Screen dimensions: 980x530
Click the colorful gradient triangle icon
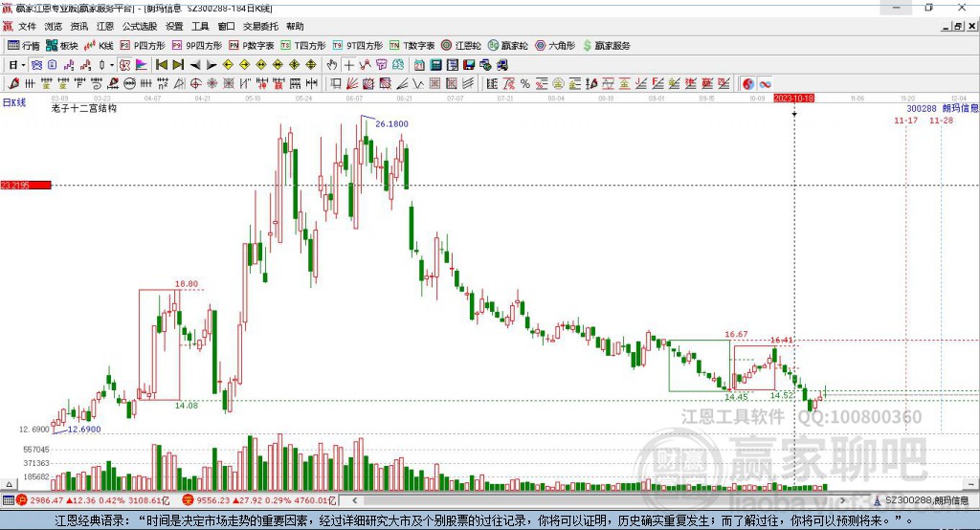coord(142,65)
